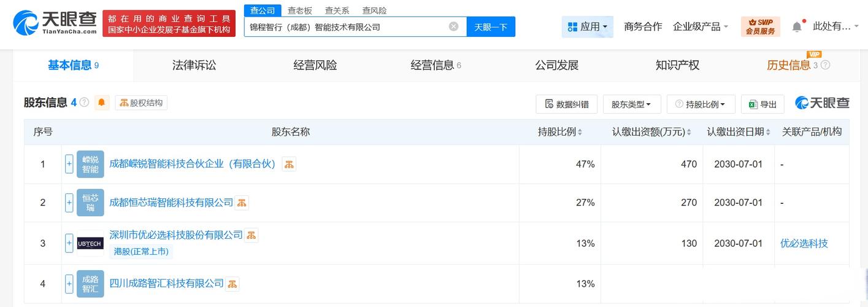
Task: Open the 应用 dropdown menu
Action: coord(587,26)
